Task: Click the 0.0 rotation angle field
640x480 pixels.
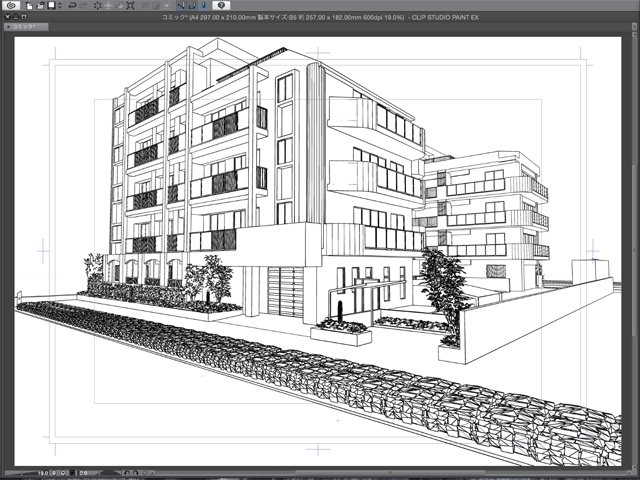Action: [x=83, y=473]
